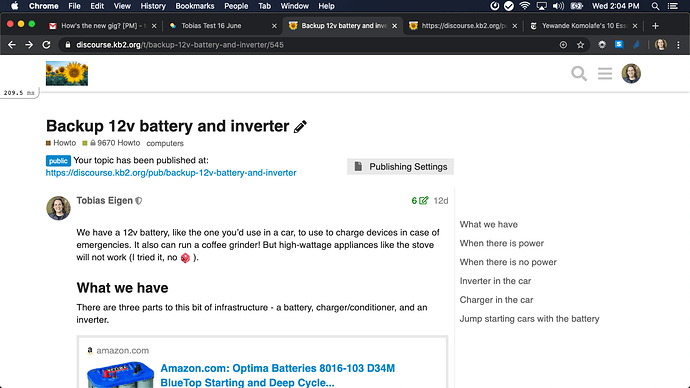Image resolution: width=690 pixels, height=388 pixels.
Task: Open the user avatar menu in the site header
Action: (x=631, y=73)
